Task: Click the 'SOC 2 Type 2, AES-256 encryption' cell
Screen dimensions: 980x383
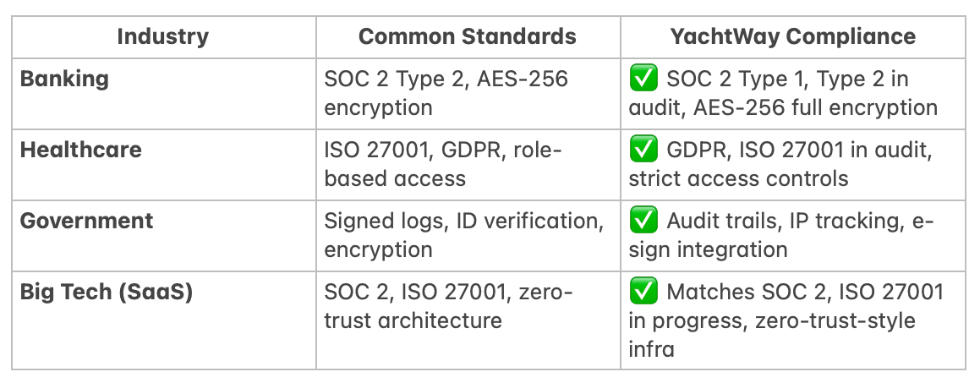Action: pos(446,93)
